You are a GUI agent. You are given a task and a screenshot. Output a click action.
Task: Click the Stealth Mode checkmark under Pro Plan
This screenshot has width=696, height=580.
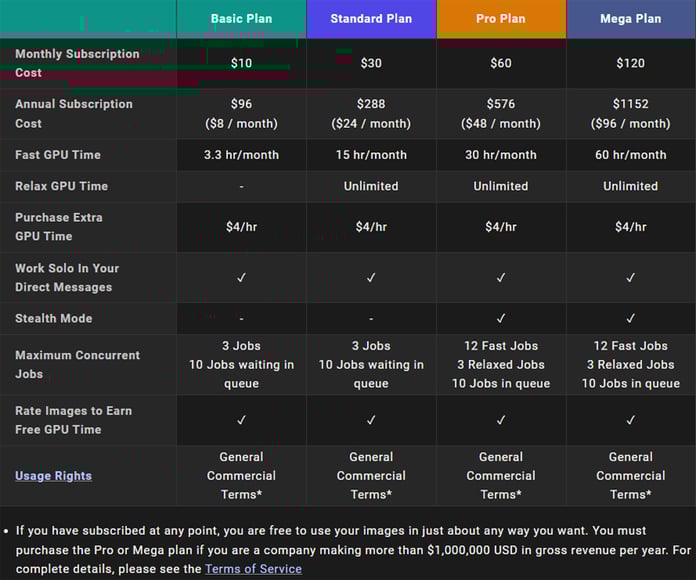[501, 319]
